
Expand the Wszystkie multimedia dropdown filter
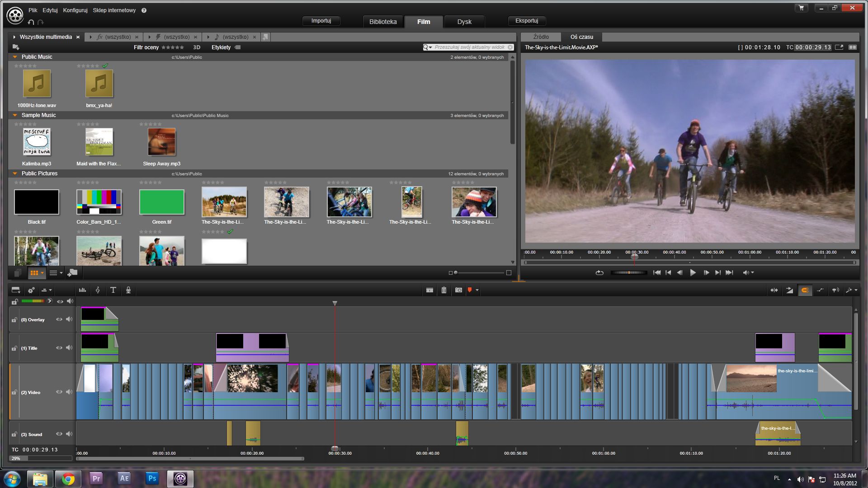(14, 36)
